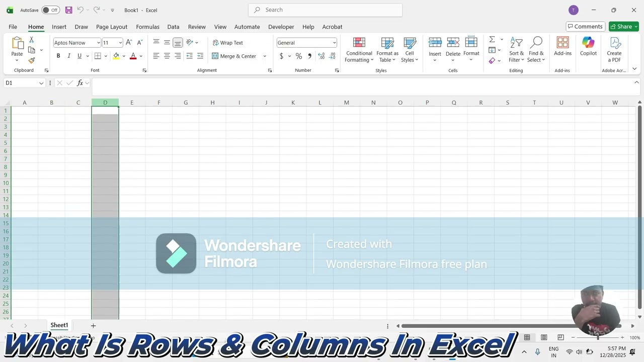Toggle Italic formatting

[x=69, y=56]
